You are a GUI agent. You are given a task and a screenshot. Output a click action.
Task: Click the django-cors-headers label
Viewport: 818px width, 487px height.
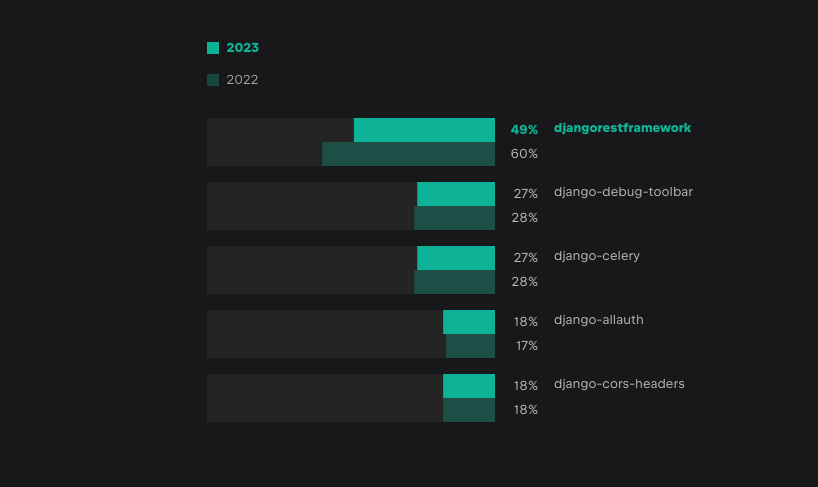point(619,384)
